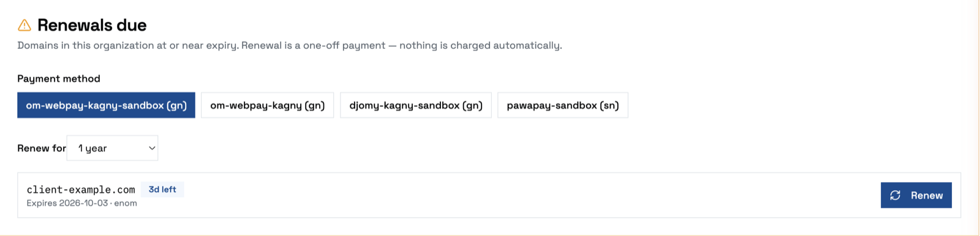Screen dimensions: 980x236
Task: Choose om-webpay-kagny (gn) payment method
Action: (267, 105)
